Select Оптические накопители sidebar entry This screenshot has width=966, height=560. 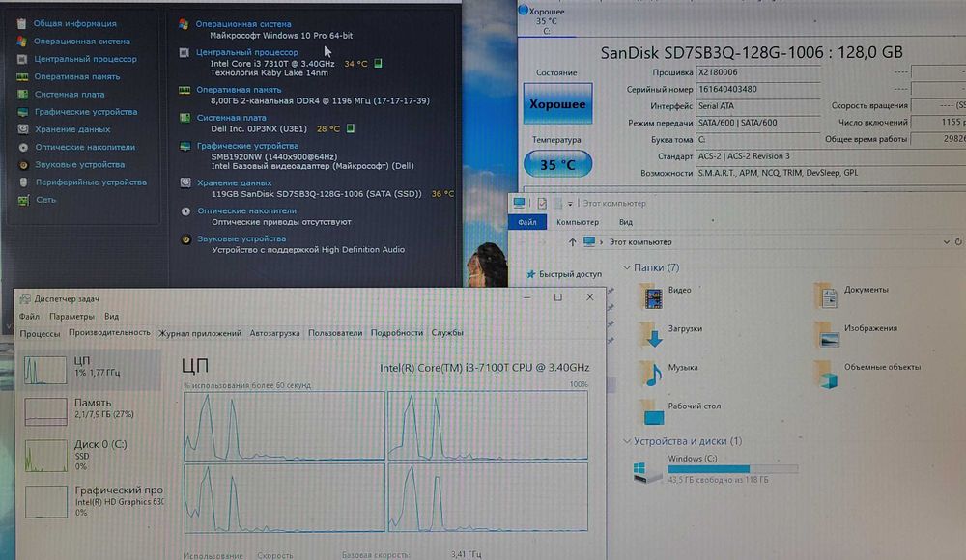[84, 147]
